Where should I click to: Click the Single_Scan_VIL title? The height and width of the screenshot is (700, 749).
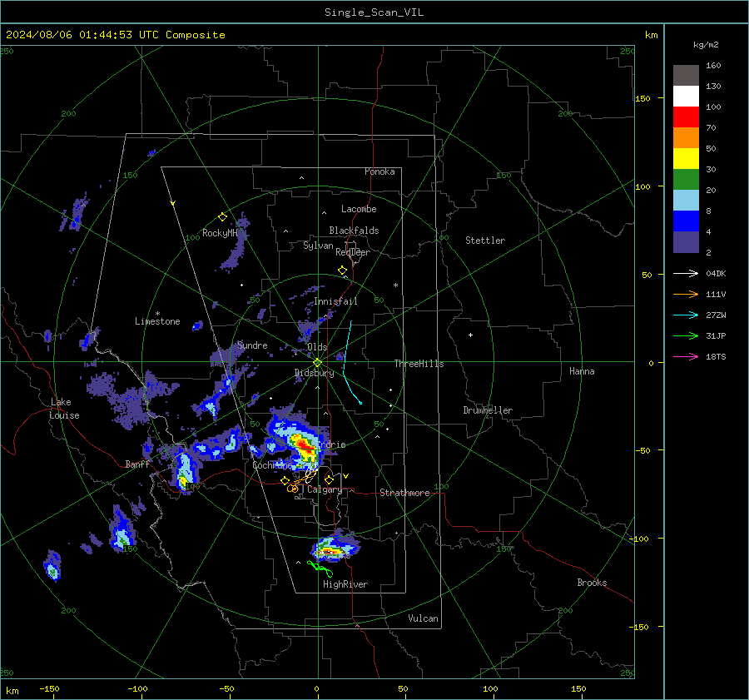[374, 12]
